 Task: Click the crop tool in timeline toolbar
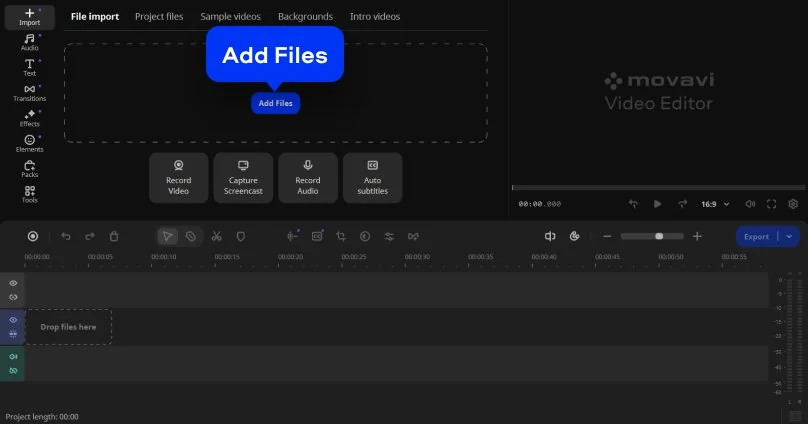click(x=341, y=236)
